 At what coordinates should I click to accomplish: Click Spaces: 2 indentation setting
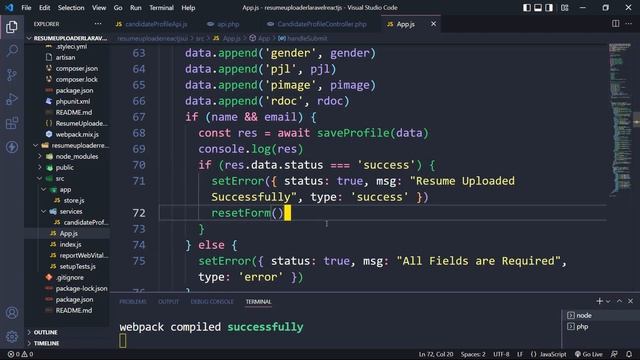click(x=473, y=354)
